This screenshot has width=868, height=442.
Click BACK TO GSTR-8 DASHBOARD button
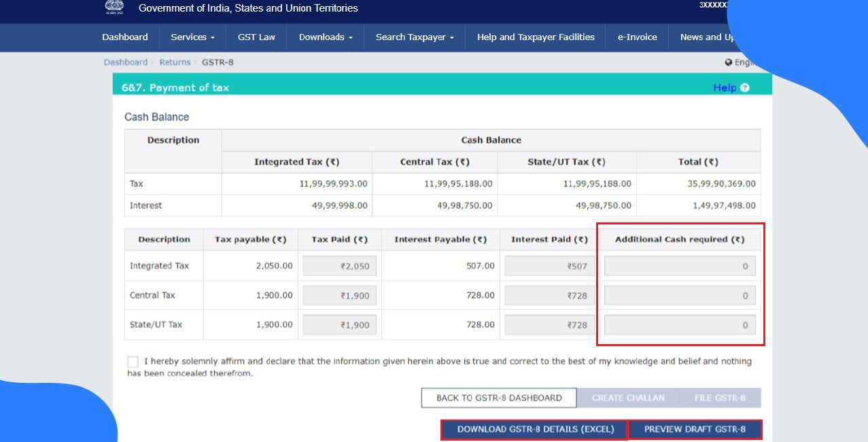coord(498,397)
